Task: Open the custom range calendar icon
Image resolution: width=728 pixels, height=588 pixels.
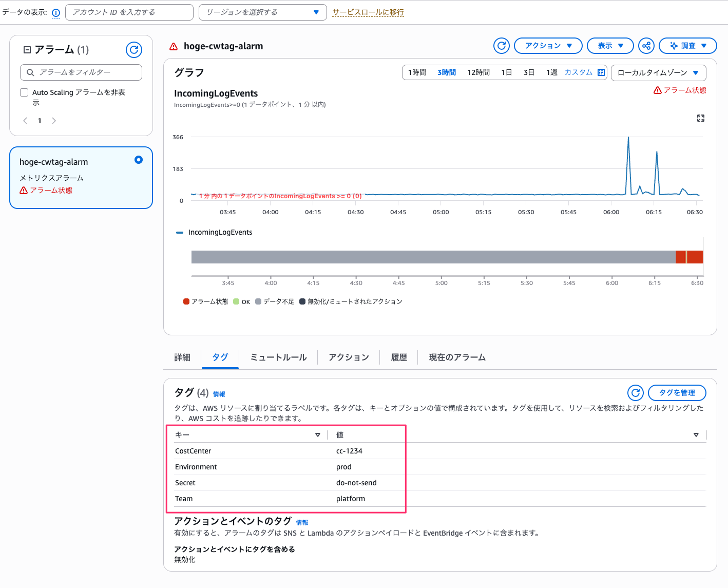Action: click(x=601, y=72)
